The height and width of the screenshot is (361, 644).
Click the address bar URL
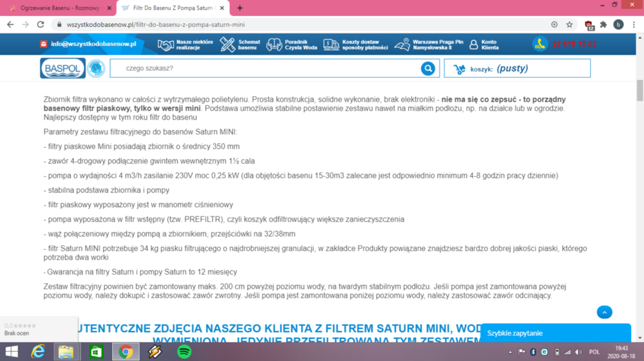click(x=156, y=24)
